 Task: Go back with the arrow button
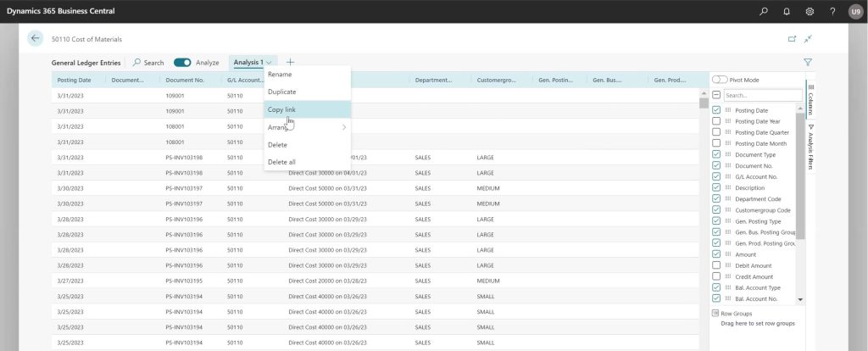tap(36, 38)
